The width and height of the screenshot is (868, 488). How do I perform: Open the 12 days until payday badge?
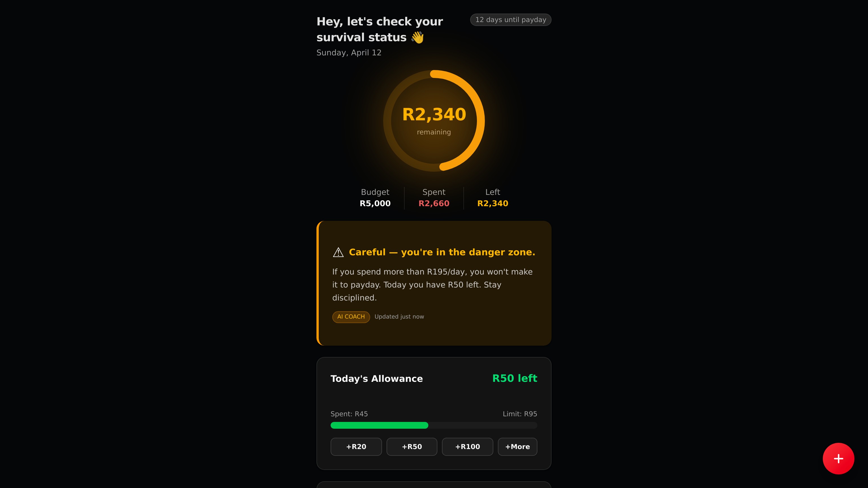[511, 20]
